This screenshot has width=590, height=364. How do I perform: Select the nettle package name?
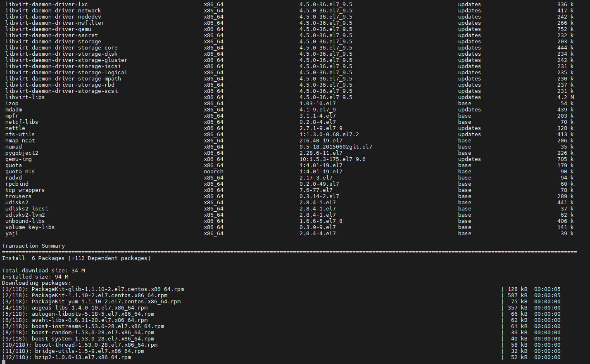click(x=15, y=128)
